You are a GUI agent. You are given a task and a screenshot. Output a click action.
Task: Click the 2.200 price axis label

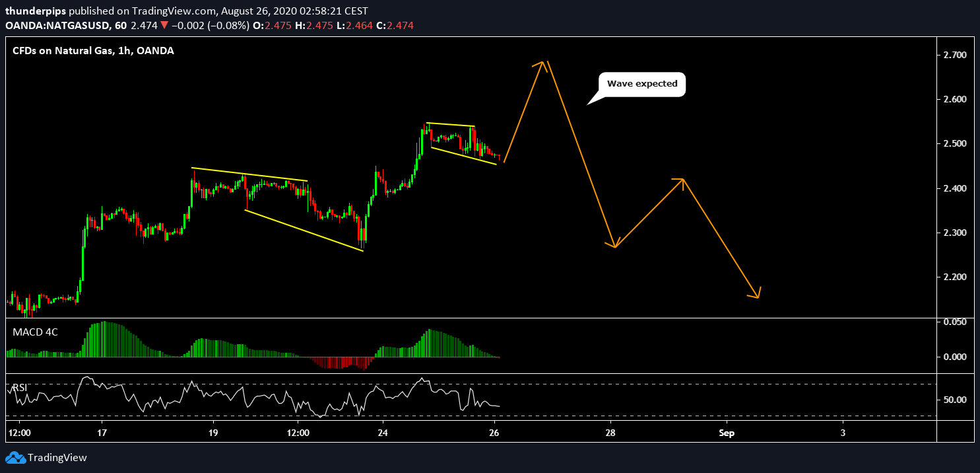coord(954,277)
